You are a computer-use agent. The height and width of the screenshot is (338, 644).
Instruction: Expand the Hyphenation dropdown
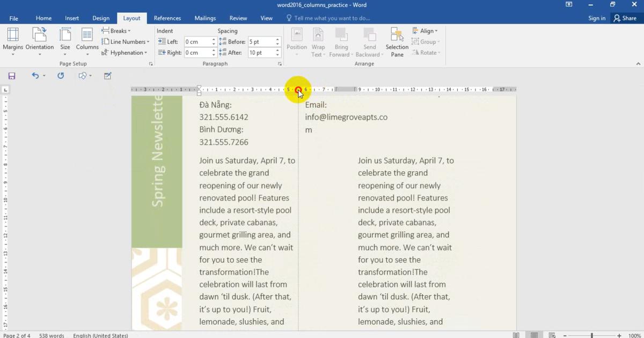tap(125, 53)
